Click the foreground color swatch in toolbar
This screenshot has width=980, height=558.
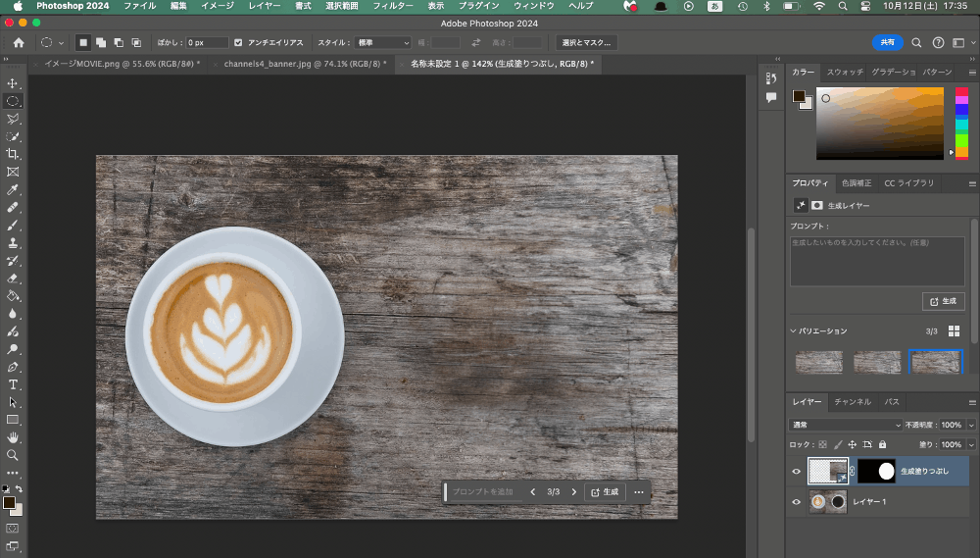9,503
